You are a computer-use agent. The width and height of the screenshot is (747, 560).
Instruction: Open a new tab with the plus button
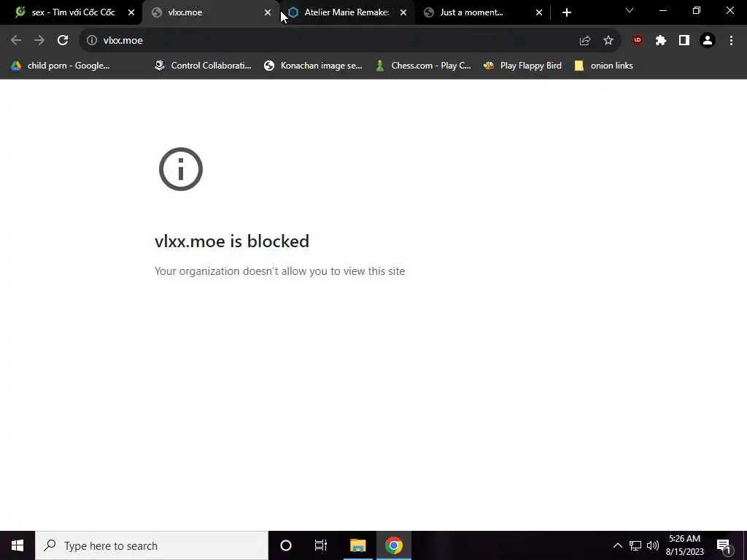click(566, 12)
